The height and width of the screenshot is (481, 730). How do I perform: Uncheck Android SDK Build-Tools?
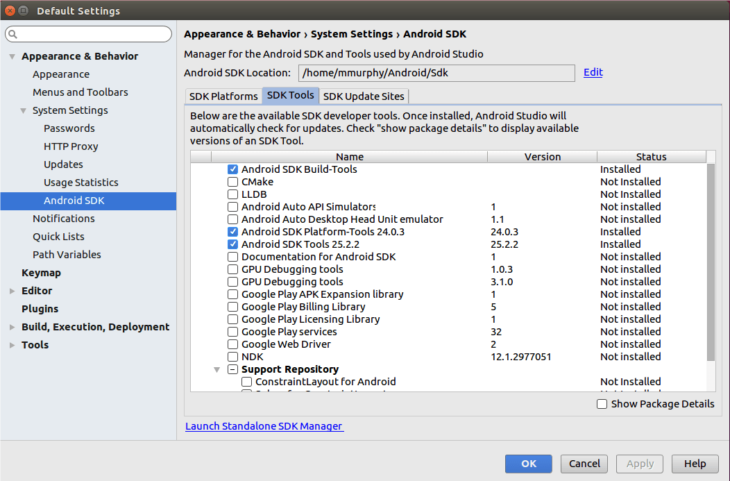(233, 170)
